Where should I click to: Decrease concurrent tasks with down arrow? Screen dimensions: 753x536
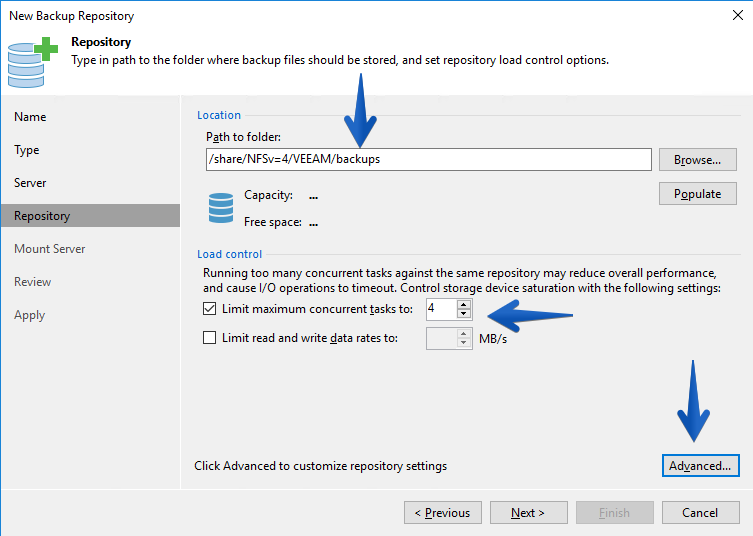click(x=463, y=314)
